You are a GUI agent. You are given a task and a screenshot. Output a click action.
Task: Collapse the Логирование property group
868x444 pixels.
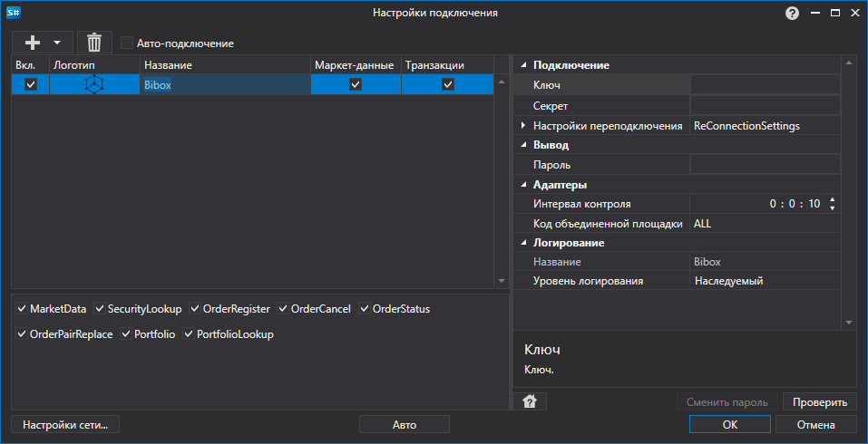click(523, 243)
